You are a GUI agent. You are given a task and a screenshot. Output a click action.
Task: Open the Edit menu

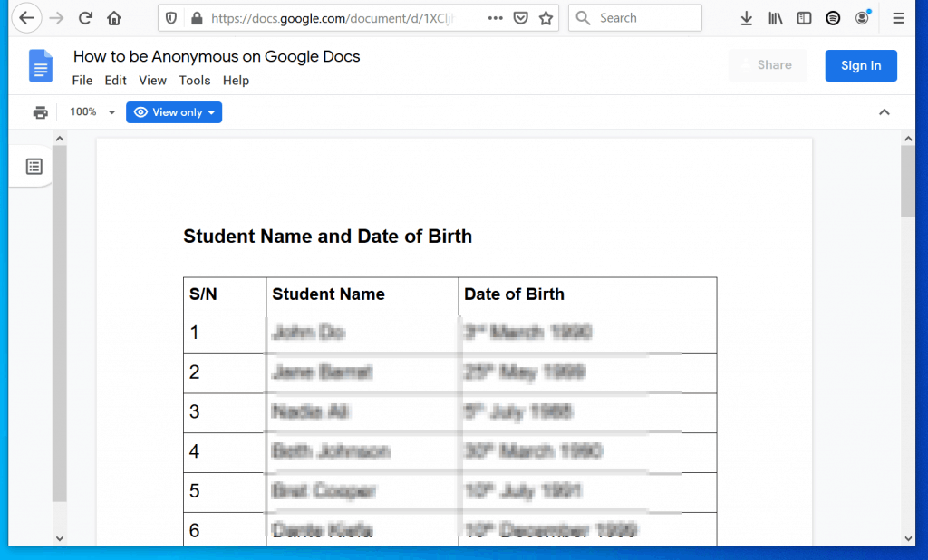pyautogui.click(x=115, y=81)
